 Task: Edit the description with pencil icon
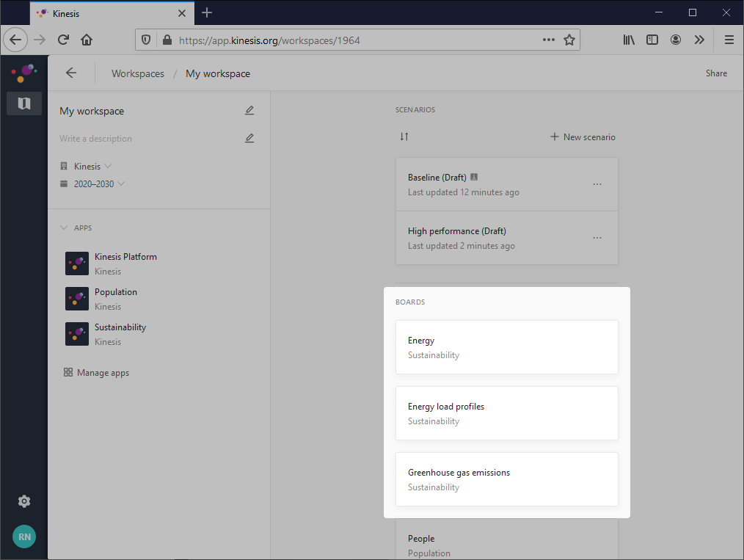tap(249, 138)
